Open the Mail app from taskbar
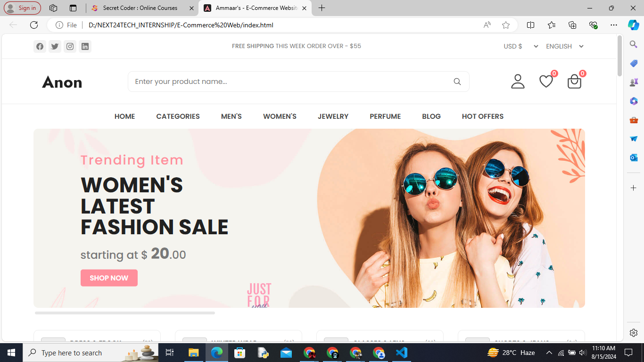This screenshot has height=362, width=644. pyautogui.click(x=286, y=353)
